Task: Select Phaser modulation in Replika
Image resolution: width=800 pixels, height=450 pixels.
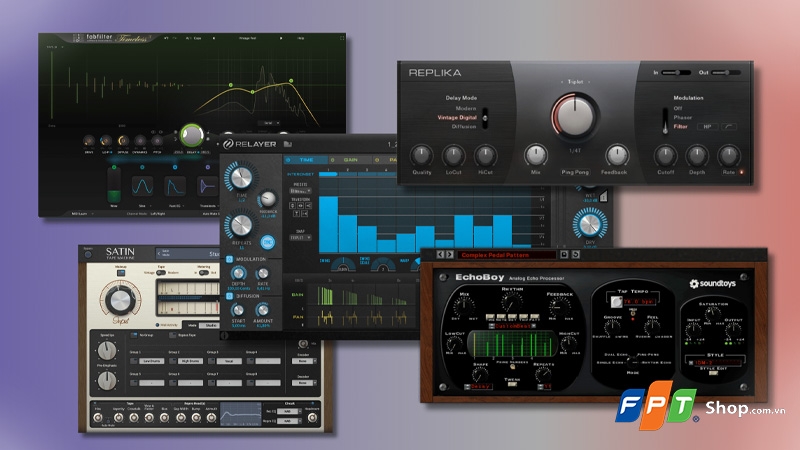Action: (x=682, y=117)
